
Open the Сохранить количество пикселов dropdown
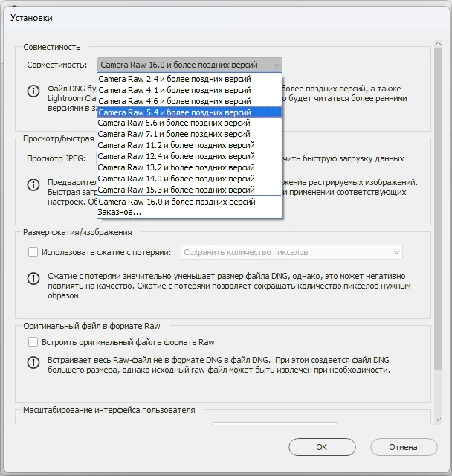pyautogui.click(x=291, y=252)
